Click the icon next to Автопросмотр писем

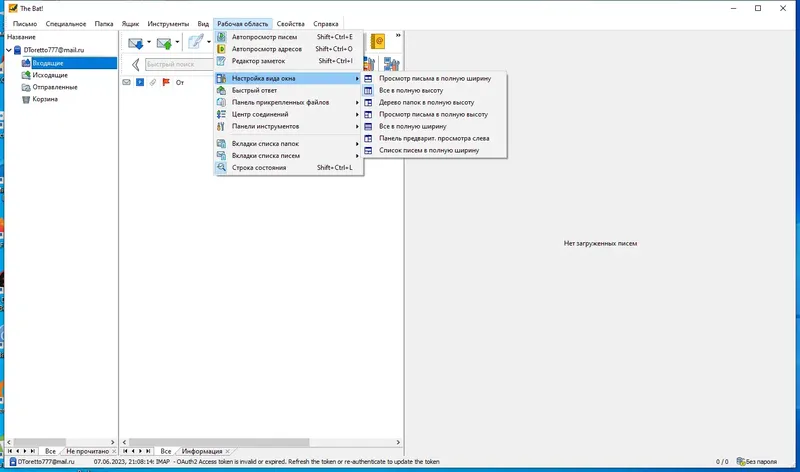(x=221, y=37)
